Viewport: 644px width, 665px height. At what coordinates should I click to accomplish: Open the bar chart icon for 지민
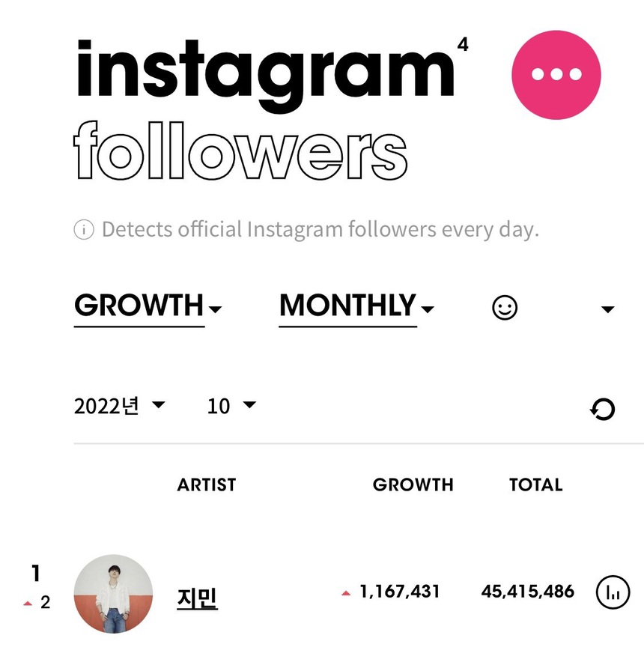coord(613,593)
